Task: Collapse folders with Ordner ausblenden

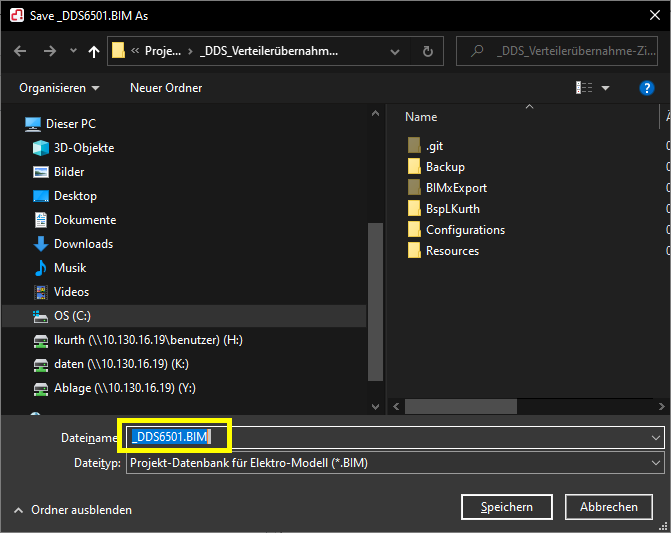Action: 73,510
